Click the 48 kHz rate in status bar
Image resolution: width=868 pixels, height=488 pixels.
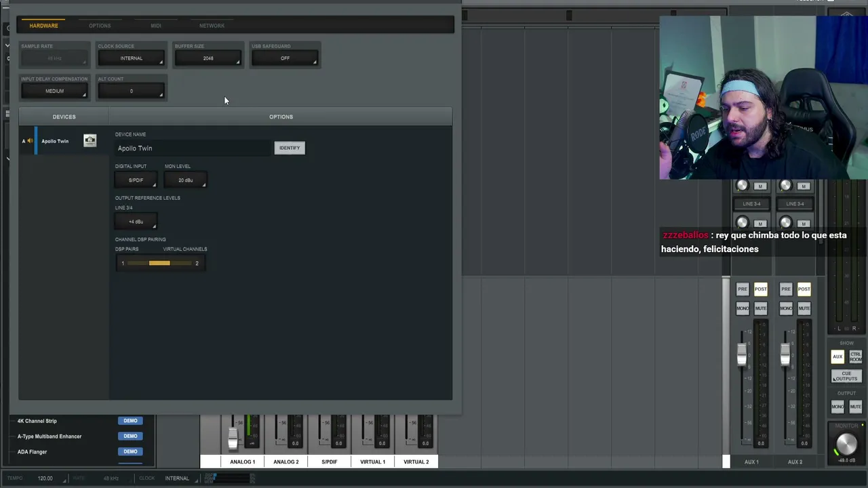(111, 479)
